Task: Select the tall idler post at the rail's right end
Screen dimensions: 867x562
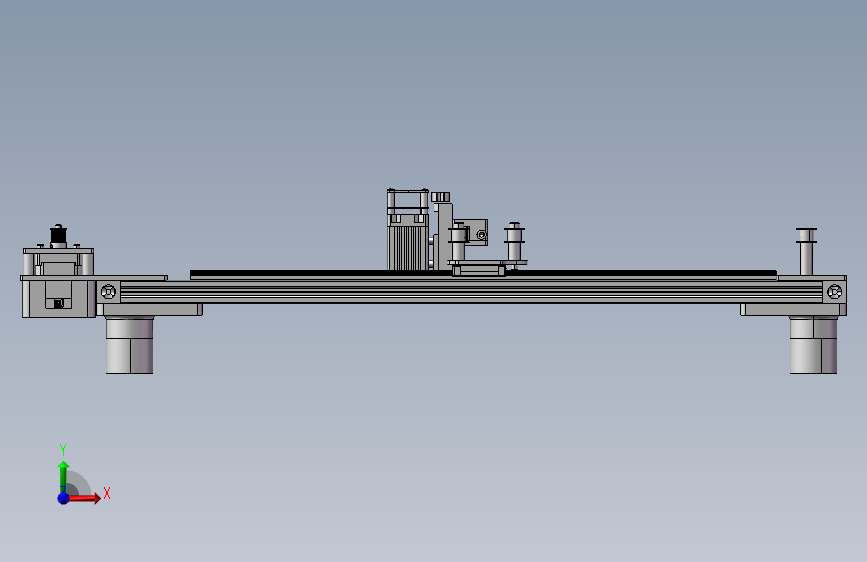Action: (806, 252)
